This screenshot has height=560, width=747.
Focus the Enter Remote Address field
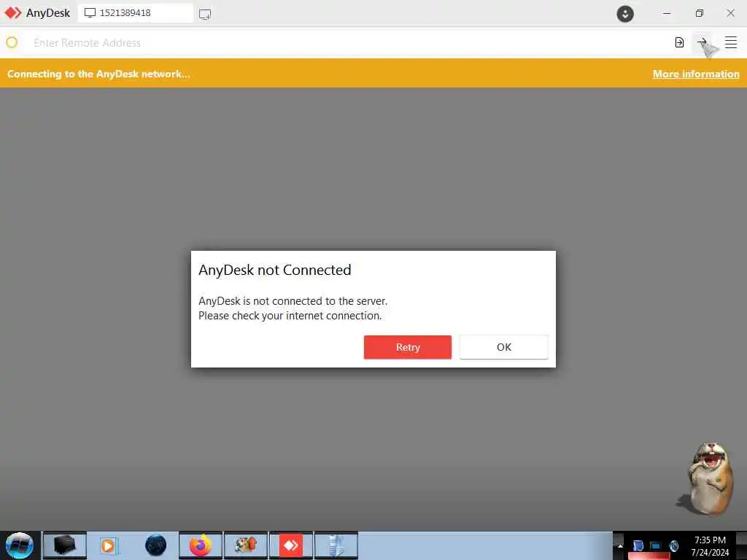coord(348,43)
